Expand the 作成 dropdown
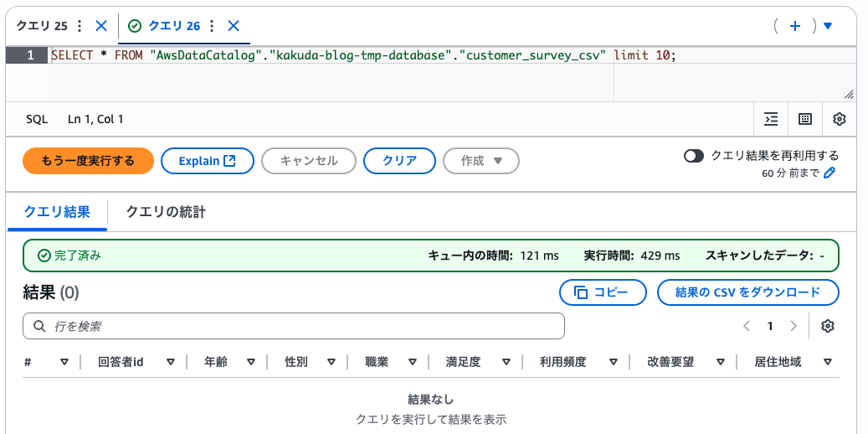This screenshot has height=434, width=868. pos(480,161)
